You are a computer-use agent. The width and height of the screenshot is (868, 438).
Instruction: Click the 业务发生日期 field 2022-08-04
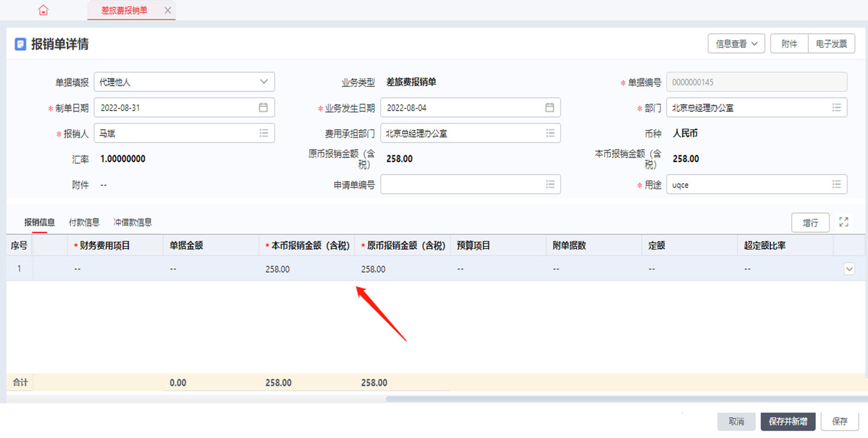tap(471, 108)
